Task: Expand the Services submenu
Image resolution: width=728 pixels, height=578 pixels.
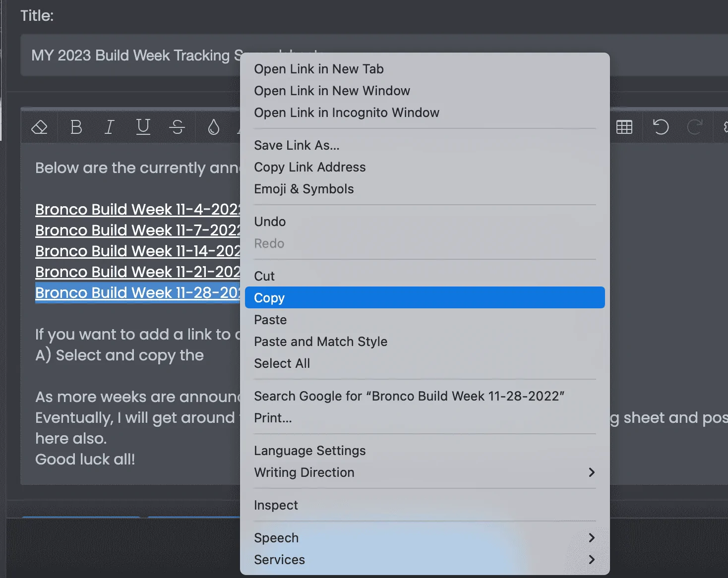Action: coord(425,560)
